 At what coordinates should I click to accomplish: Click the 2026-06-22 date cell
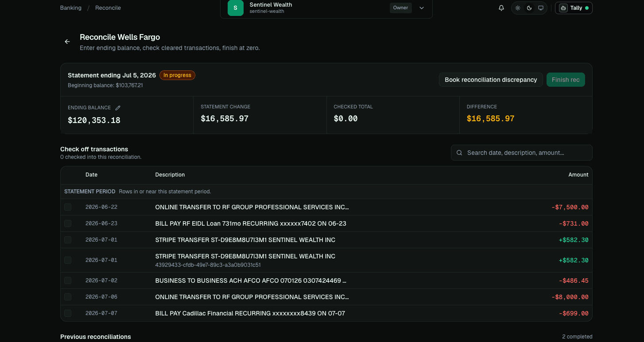(x=101, y=207)
